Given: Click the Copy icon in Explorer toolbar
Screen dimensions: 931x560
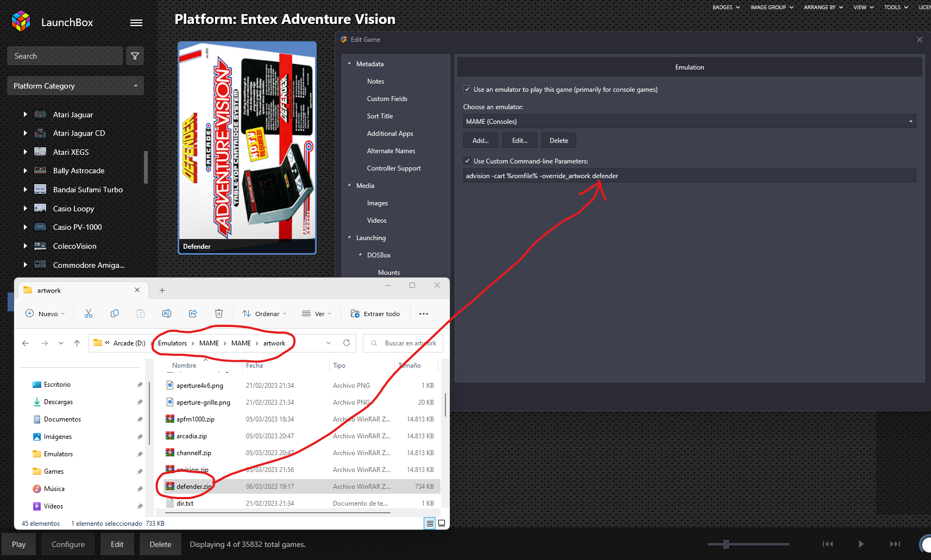Looking at the screenshot, I should pyautogui.click(x=115, y=313).
